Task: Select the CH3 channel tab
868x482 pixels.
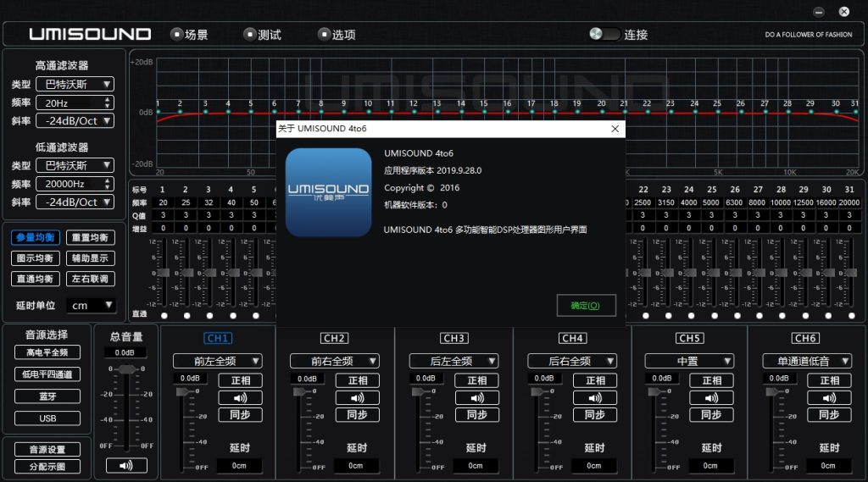Action: tap(454, 338)
